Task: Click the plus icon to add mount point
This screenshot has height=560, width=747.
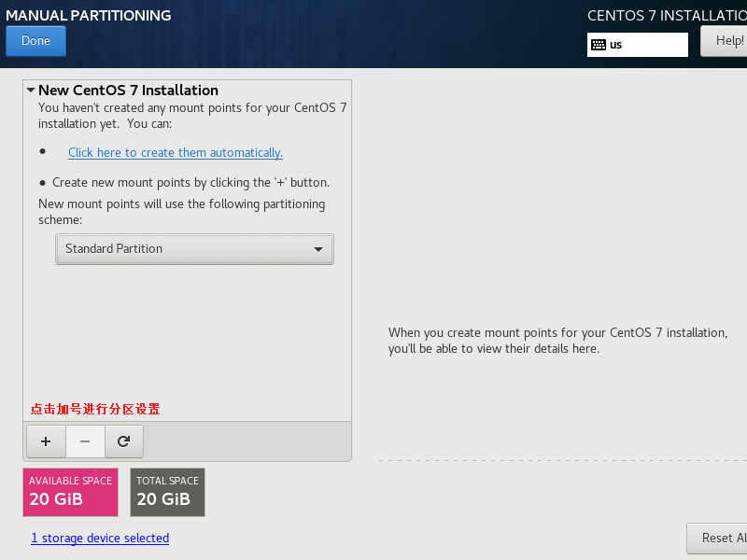Action: 46,441
